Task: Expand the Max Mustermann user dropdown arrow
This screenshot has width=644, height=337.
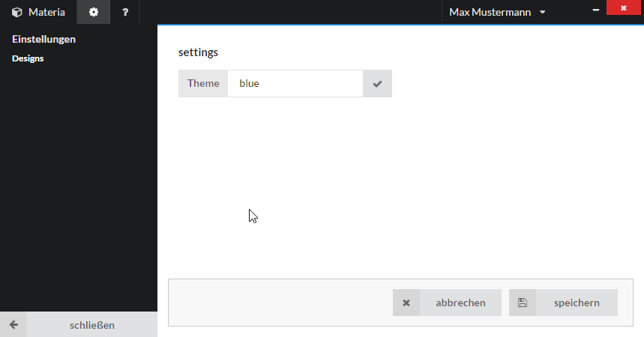Action: point(543,12)
